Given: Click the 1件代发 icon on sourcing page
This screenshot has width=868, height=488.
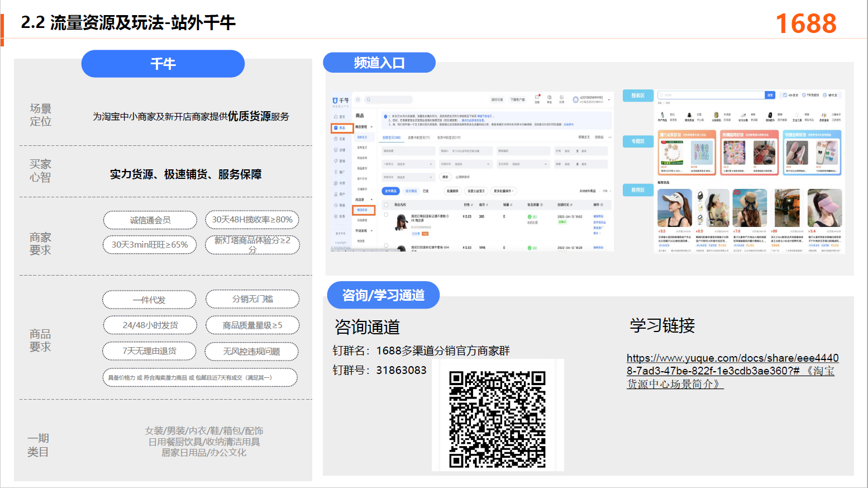Looking at the screenshot, I should [x=824, y=95].
